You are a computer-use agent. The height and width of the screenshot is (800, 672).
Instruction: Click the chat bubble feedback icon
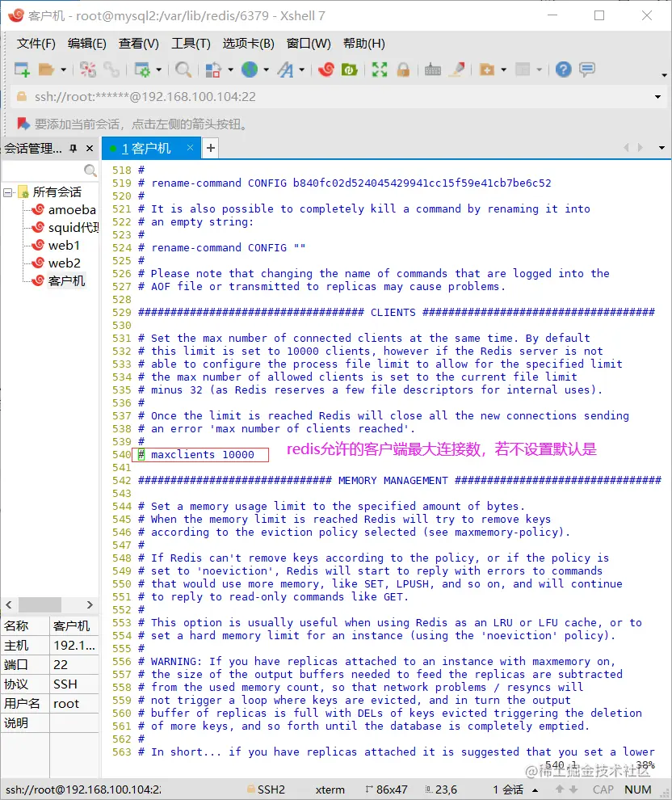587,69
